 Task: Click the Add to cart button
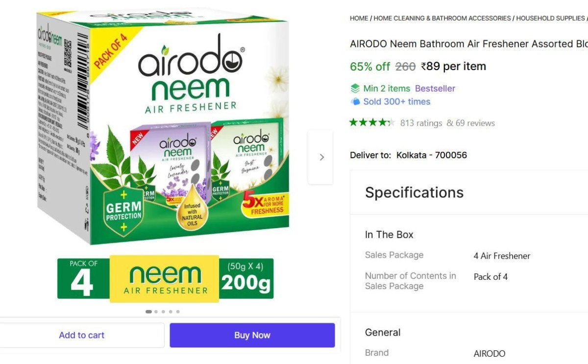coord(82,335)
